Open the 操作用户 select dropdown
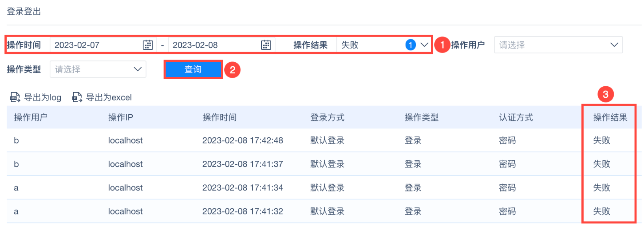644x227 pixels. (558, 45)
